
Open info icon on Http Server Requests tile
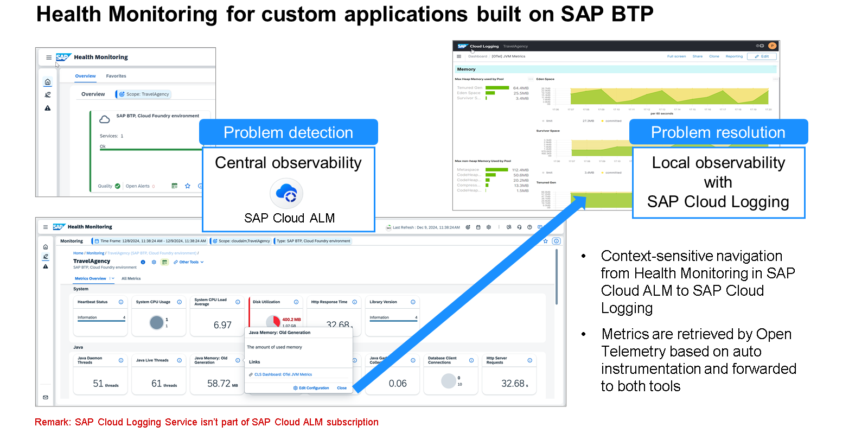pyautogui.click(x=530, y=360)
